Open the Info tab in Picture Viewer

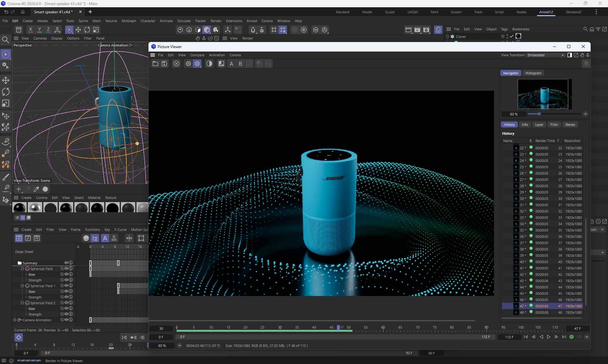[525, 125]
